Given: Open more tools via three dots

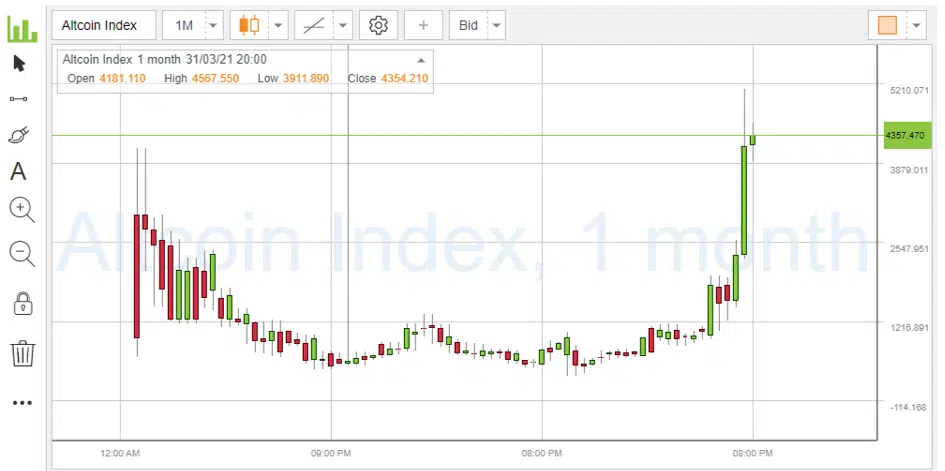Looking at the screenshot, I should [x=22, y=403].
